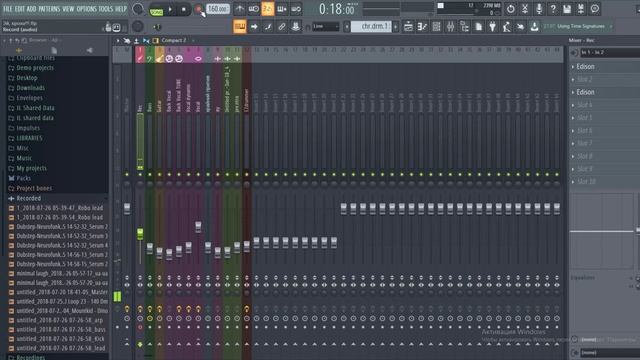Select next pattern arrow beside chr.drm.1

coord(396,27)
